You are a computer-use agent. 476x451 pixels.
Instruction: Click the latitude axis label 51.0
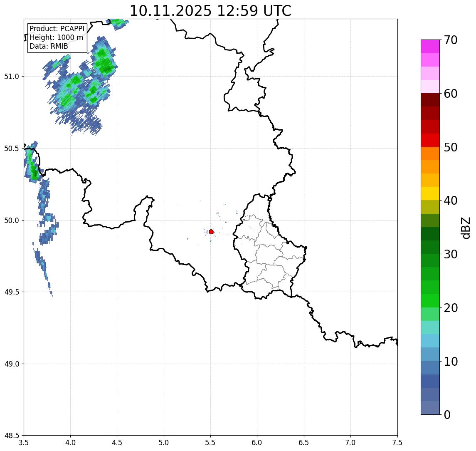coord(12,77)
